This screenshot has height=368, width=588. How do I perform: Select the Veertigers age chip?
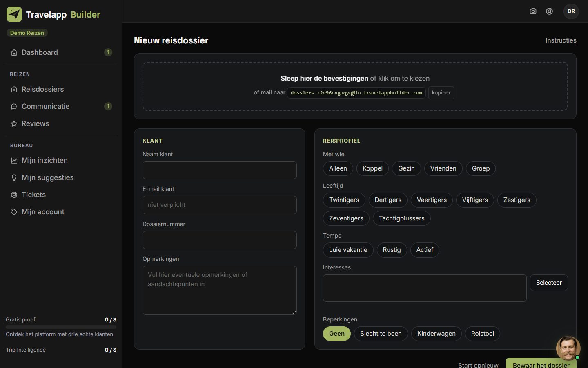tap(432, 200)
